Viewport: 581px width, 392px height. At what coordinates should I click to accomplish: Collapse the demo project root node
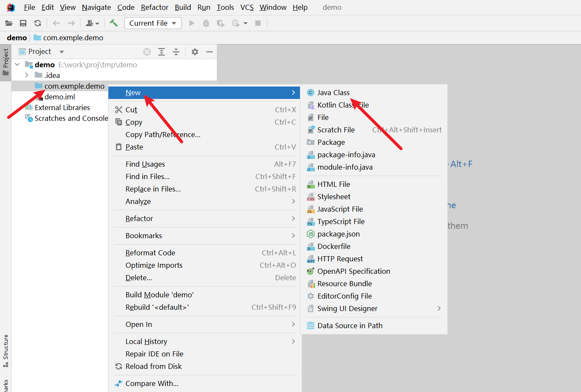coord(17,65)
